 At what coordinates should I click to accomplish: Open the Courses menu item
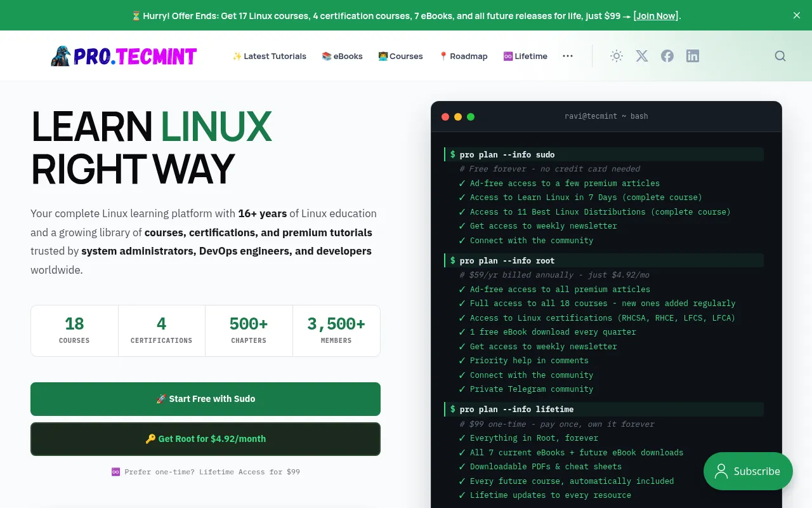400,56
